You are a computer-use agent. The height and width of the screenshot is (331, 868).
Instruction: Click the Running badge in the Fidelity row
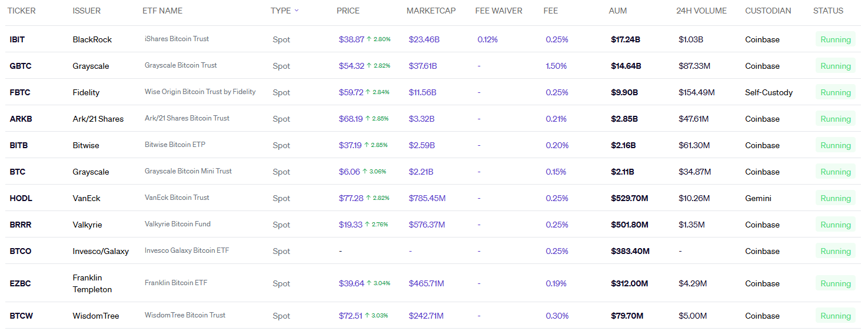(x=836, y=92)
